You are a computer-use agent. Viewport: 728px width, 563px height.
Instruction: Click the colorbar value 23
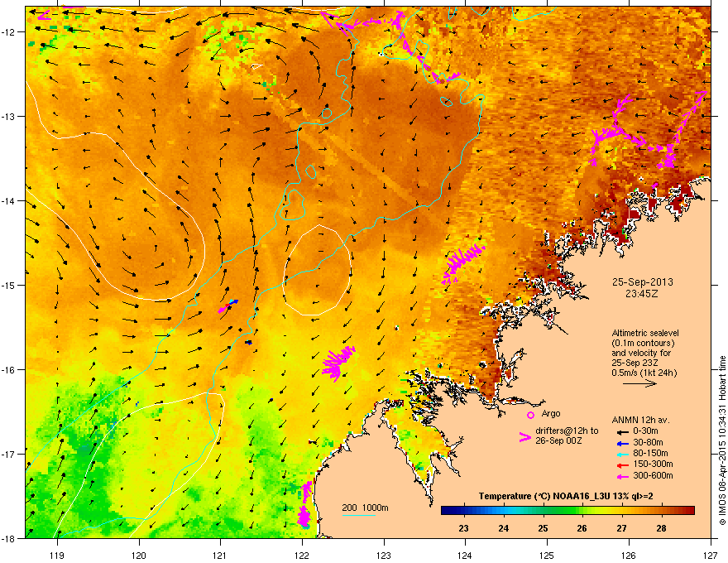(463, 528)
